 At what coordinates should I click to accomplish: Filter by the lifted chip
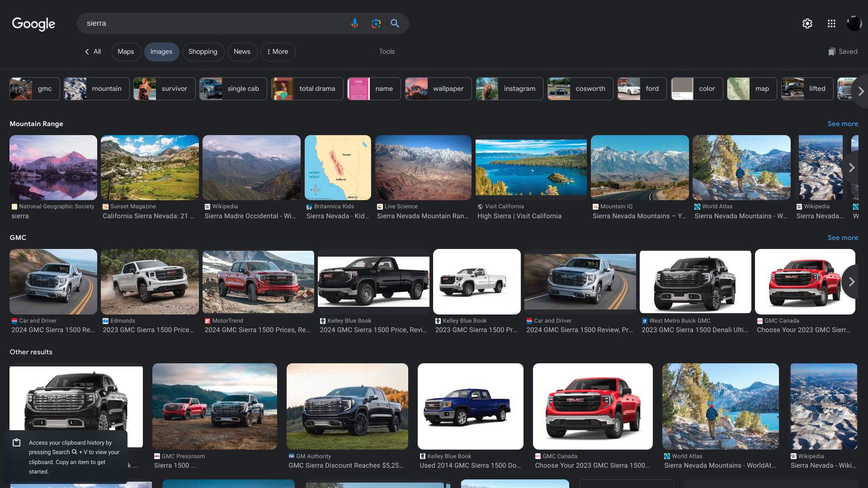pyautogui.click(x=807, y=89)
